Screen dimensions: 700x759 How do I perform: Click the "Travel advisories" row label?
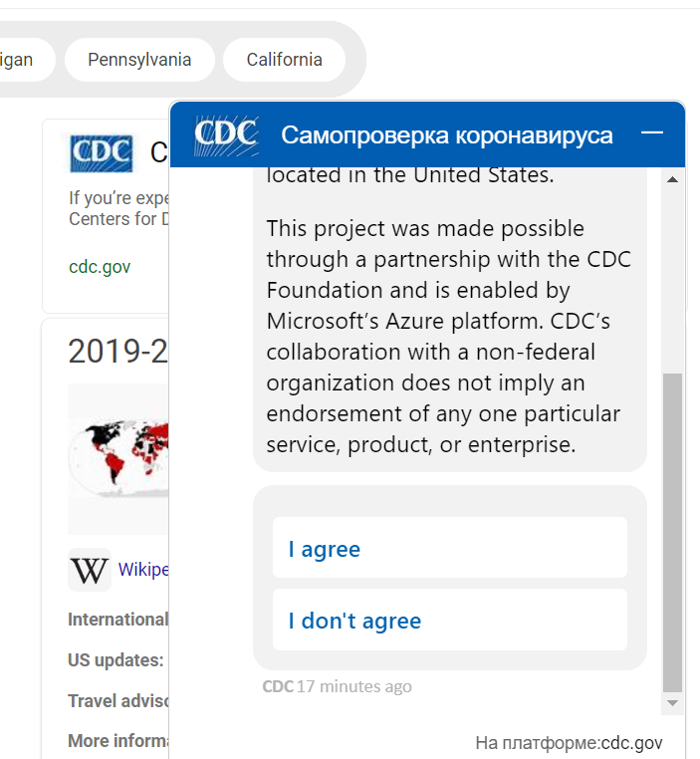(x=117, y=700)
